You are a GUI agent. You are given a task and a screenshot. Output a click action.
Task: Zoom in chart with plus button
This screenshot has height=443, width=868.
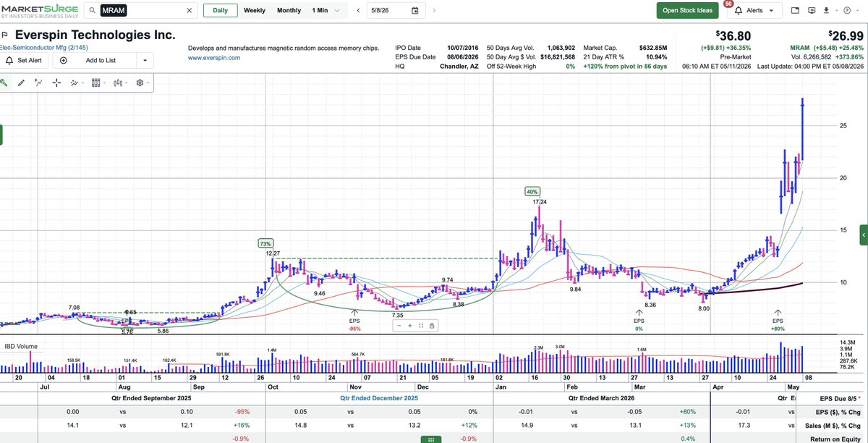click(x=411, y=326)
